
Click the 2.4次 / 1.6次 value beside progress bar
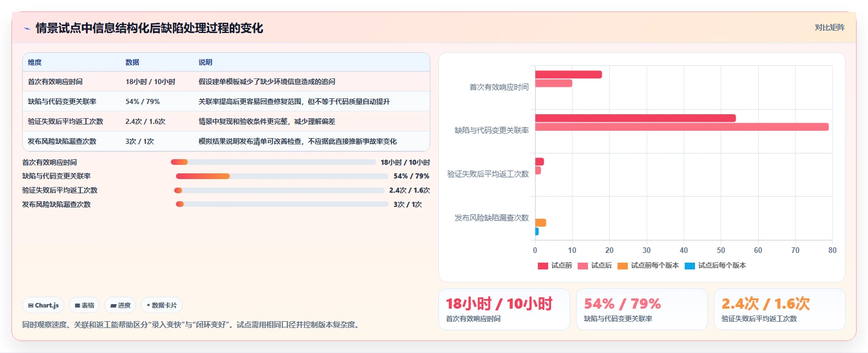409,190
